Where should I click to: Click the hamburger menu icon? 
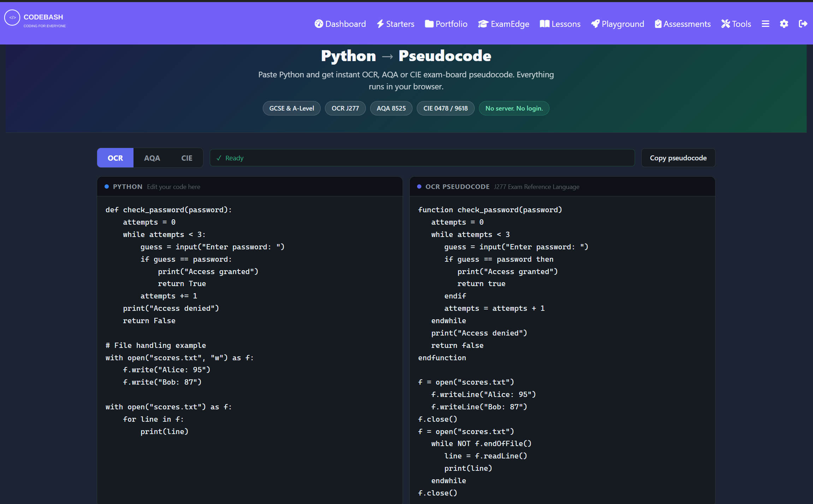click(x=765, y=24)
